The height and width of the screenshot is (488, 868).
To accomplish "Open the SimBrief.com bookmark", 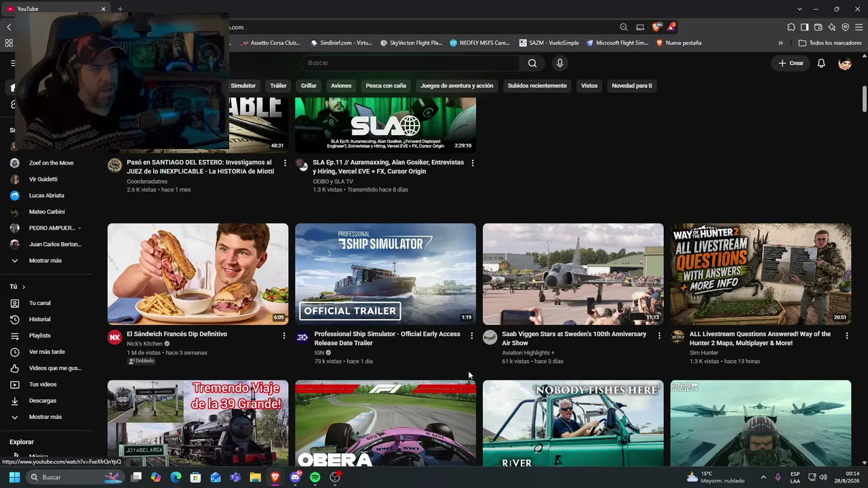I will (342, 43).
